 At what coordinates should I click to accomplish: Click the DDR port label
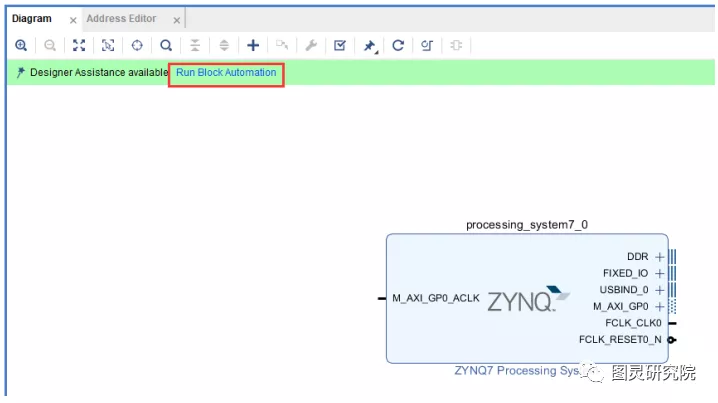pos(637,256)
